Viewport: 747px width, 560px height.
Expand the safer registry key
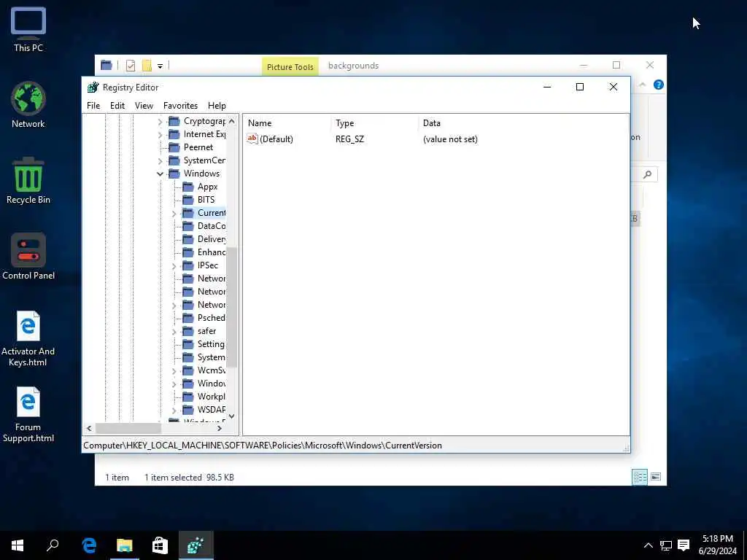point(174,332)
